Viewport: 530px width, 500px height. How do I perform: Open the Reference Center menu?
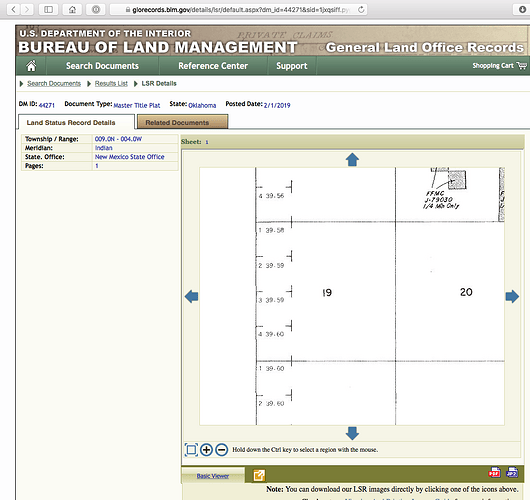[x=213, y=66]
